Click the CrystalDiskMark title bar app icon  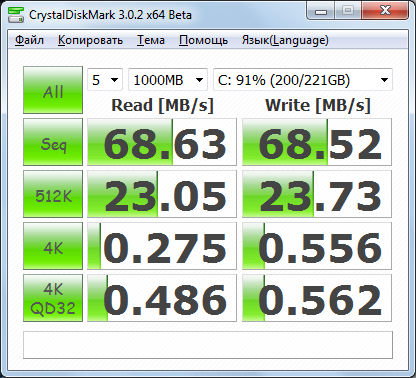point(16,14)
